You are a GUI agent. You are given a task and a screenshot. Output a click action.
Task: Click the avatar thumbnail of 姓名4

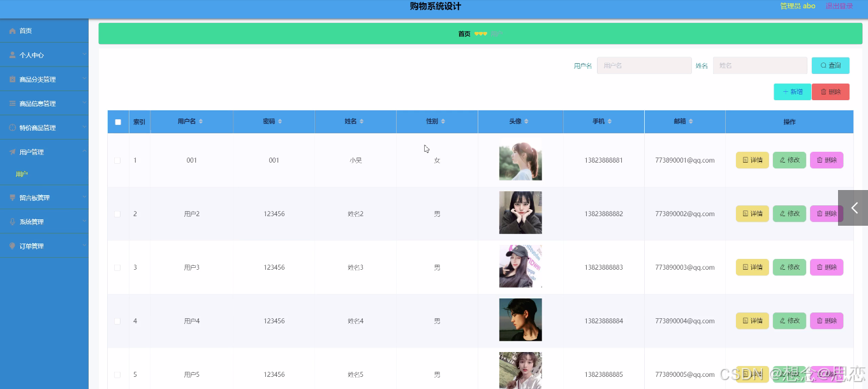tap(520, 320)
